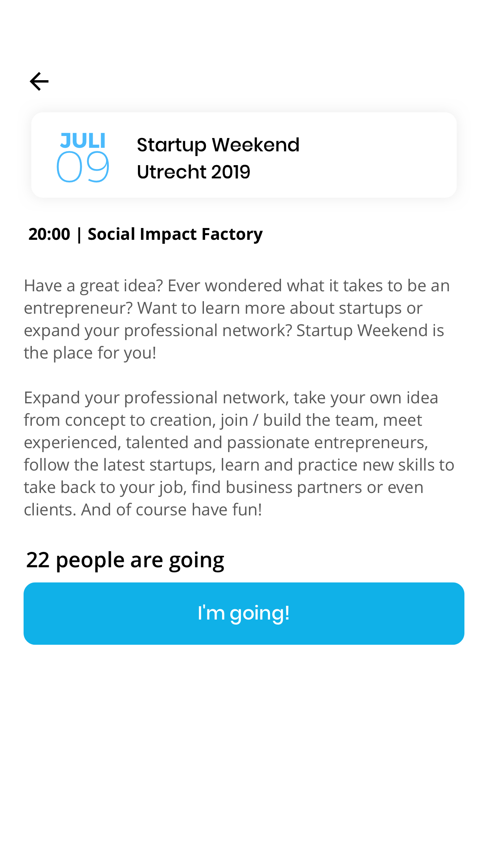
Task: Click the 20:00 event time
Action: (49, 234)
